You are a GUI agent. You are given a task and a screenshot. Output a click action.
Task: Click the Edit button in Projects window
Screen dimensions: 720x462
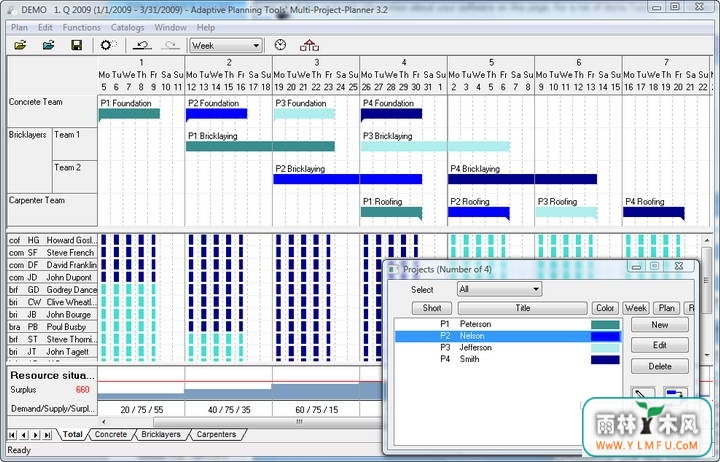659,345
